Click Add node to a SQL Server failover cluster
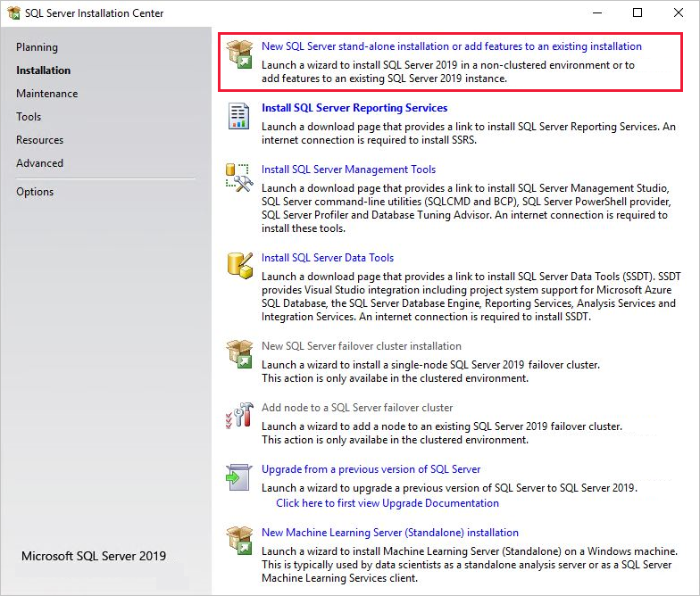 coord(357,408)
